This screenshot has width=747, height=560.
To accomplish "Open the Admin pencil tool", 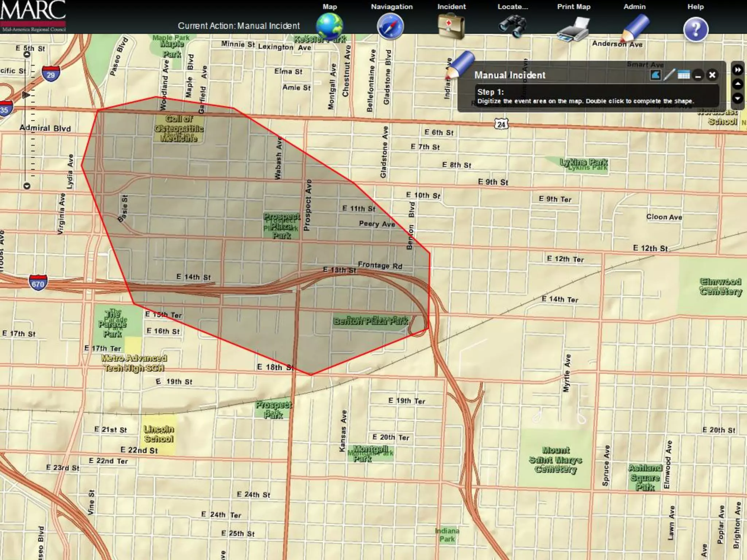I will click(635, 28).
